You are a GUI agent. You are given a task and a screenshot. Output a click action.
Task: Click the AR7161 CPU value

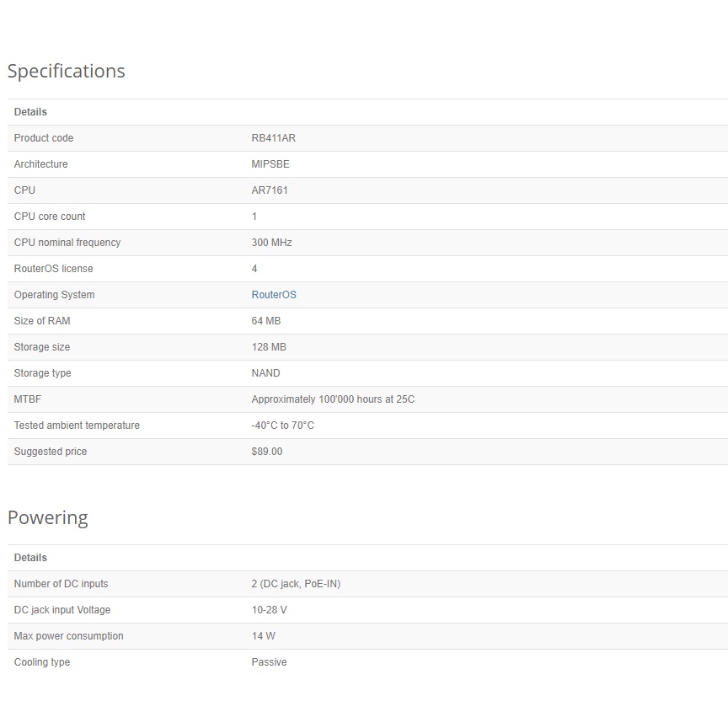[270, 190]
